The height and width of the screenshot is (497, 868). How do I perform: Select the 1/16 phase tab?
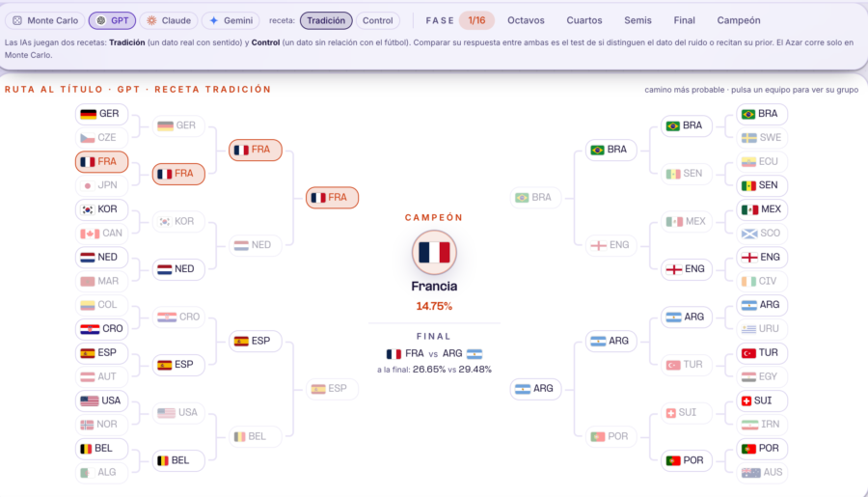(x=476, y=20)
